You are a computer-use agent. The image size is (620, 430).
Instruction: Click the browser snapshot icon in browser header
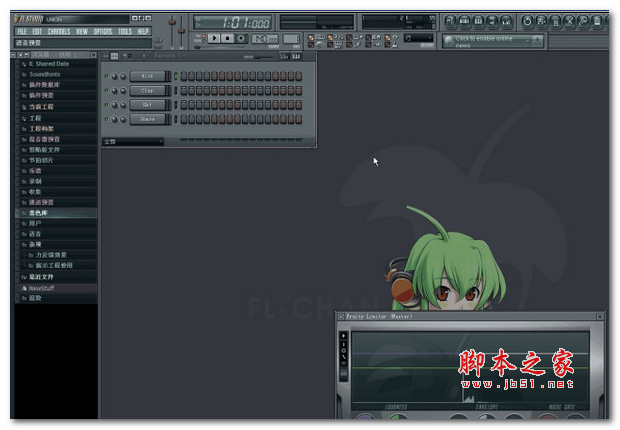click(x=27, y=55)
